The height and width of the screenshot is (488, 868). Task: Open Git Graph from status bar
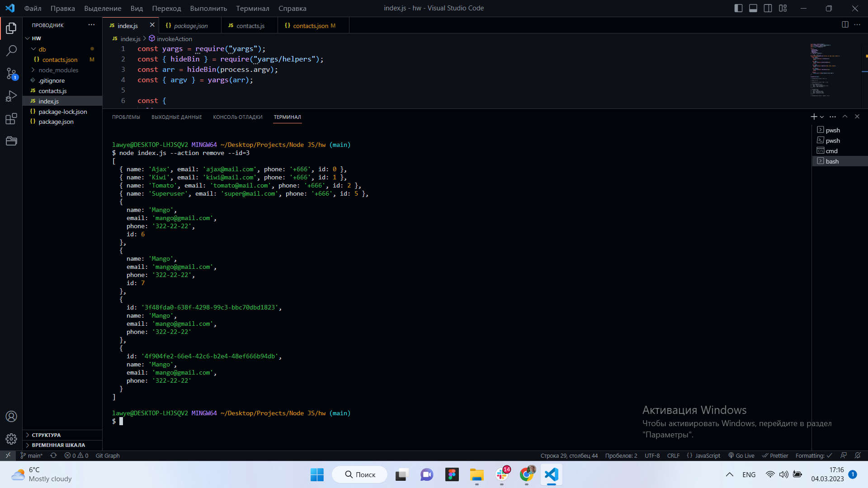click(107, 455)
